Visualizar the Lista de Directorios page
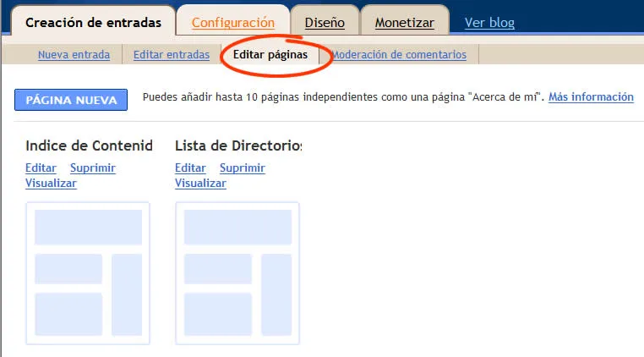The image size is (644, 357). coord(200,183)
